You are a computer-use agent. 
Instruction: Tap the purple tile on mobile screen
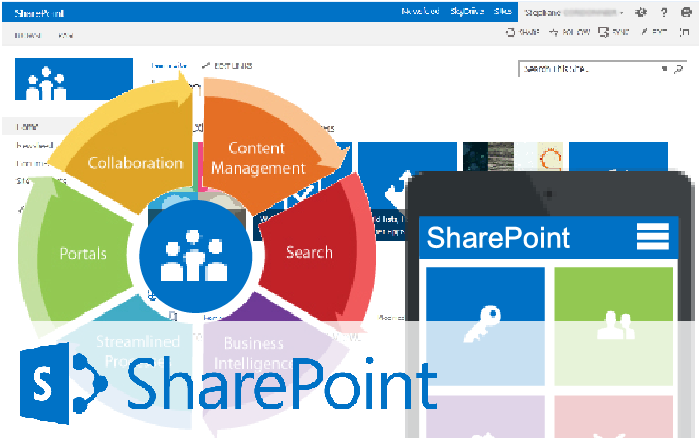pyautogui.click(x=485, y=417)
